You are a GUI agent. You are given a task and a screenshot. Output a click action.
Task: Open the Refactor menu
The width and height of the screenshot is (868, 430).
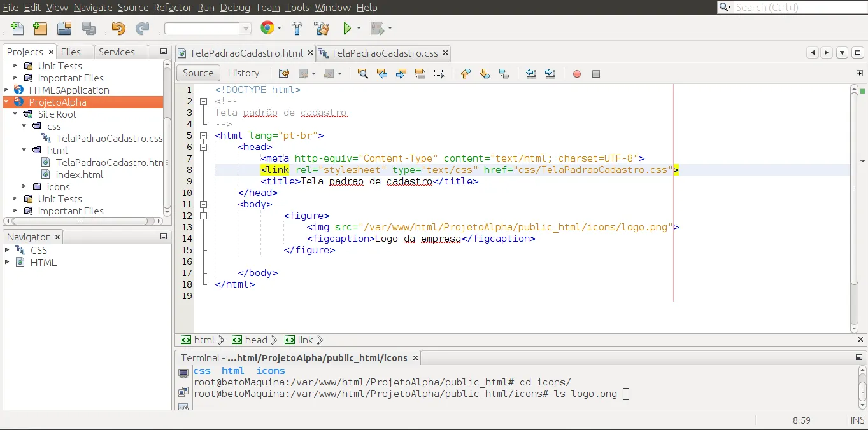tap(173, 8)
